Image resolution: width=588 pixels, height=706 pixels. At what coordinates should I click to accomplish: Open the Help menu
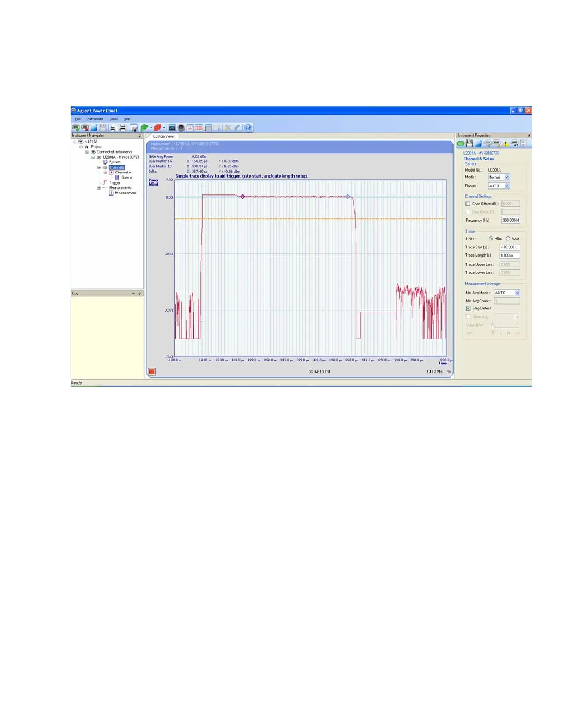pyautogui.click(x=127, y=119)
